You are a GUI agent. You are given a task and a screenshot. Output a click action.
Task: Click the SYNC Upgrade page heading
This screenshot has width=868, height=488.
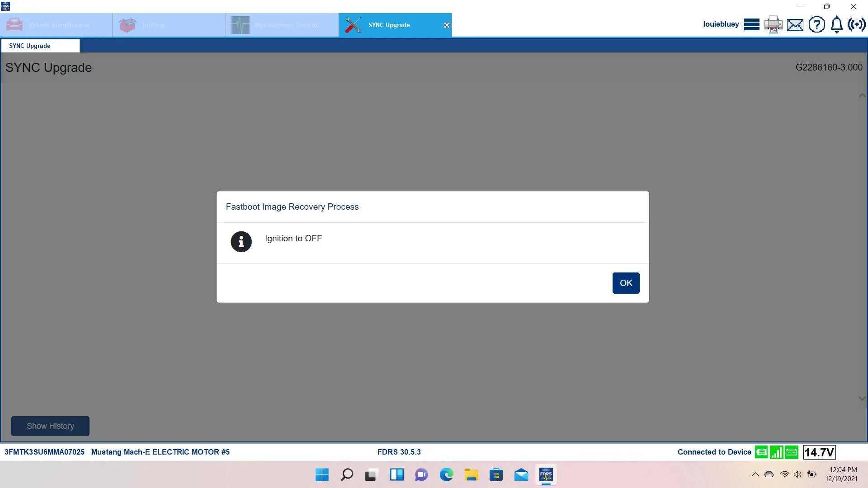[x=48, y=67]
